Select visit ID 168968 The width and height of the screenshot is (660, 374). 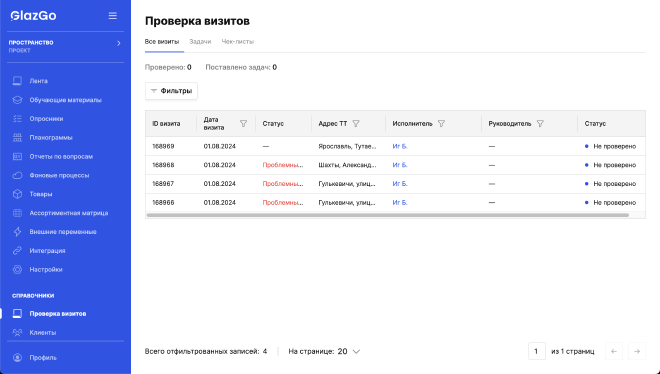click(x=163, y=165)
